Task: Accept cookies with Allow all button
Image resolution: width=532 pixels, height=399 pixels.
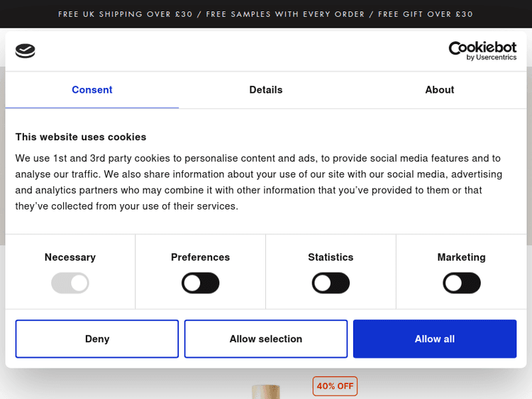Action: 435,339
